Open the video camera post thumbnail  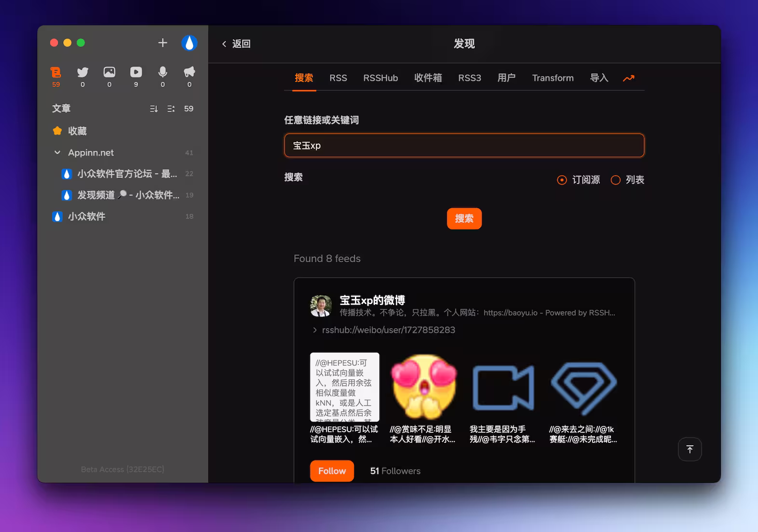click(504, 387)
